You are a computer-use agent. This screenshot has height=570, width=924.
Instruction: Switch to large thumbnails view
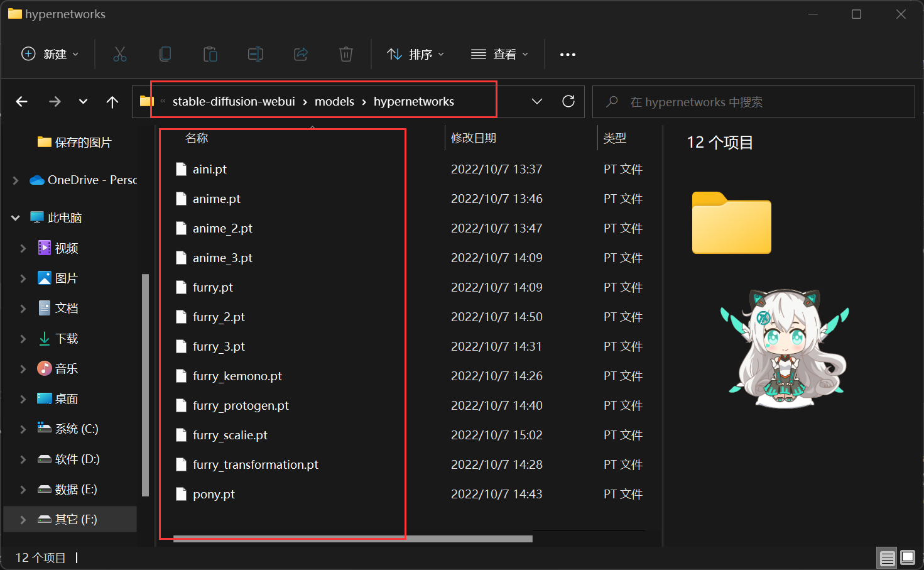coord(908,557)
